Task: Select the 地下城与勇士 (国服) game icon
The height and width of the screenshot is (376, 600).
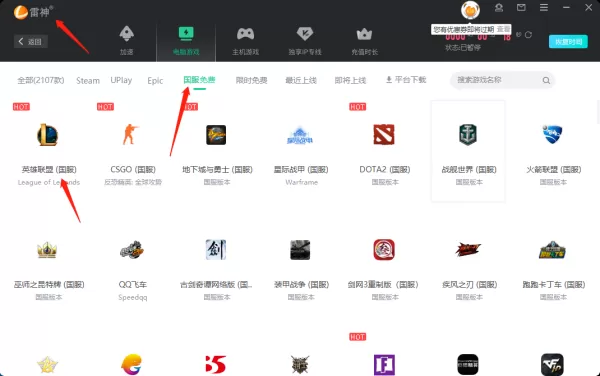Action: [x=216, y=135]
